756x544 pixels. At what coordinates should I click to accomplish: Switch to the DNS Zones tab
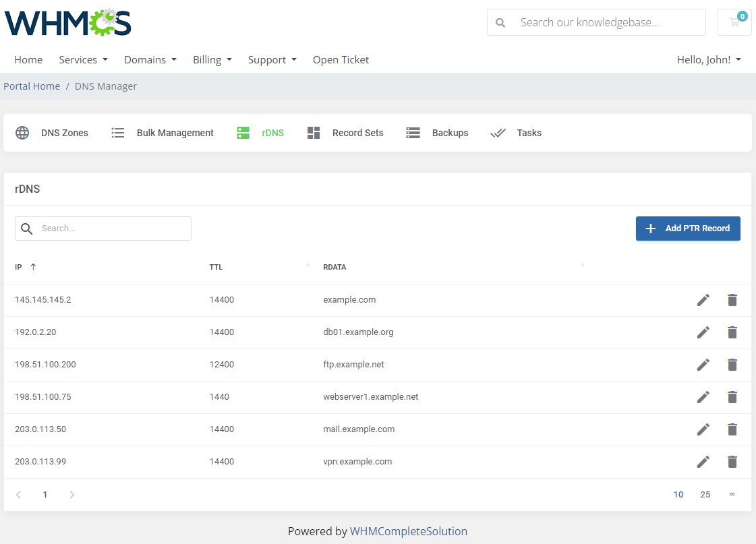51,133
